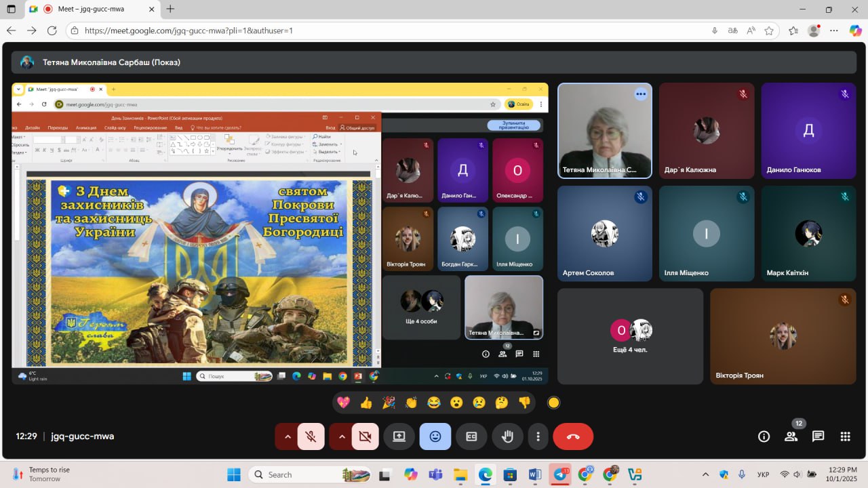The image size is (868, 488).
Task: Pick the yellow skin tone swatch
Action: [x=553, y=403]
